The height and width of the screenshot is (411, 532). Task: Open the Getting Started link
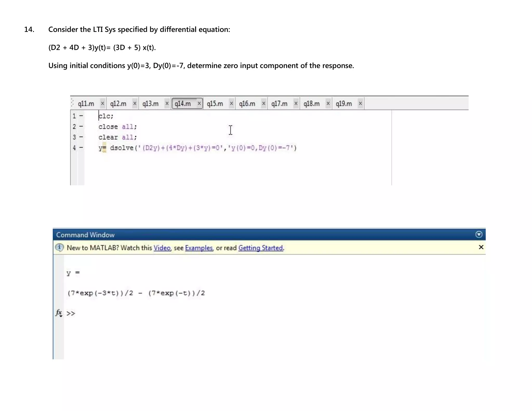[x=261, y=248]
